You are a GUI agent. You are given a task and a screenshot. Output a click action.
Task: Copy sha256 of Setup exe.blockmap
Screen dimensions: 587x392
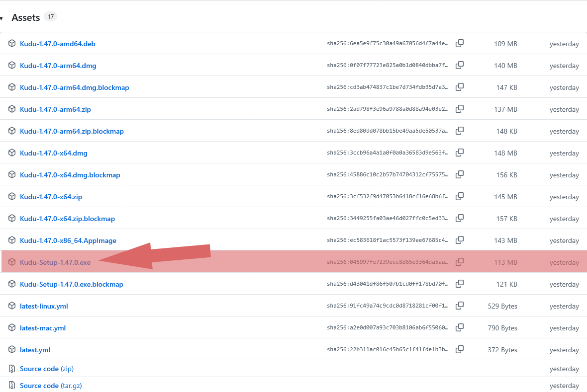[x=460, y=284]
